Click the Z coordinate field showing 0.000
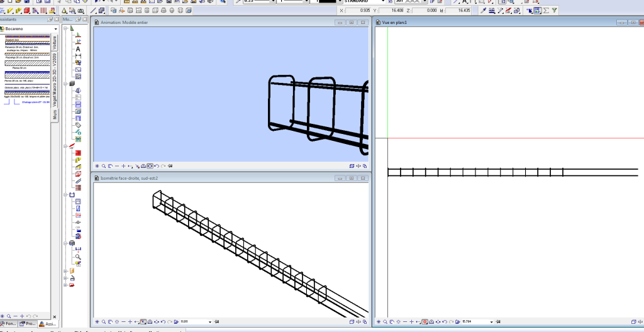 426,11
